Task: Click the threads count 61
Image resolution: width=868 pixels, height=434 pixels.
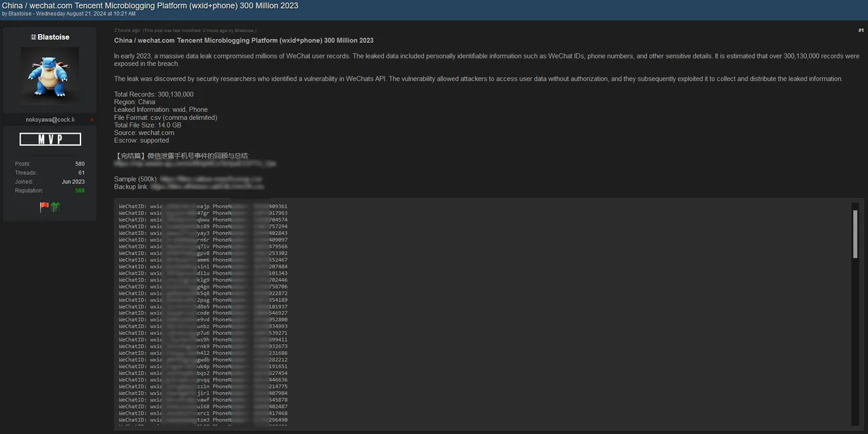Action: click(81, 172)
